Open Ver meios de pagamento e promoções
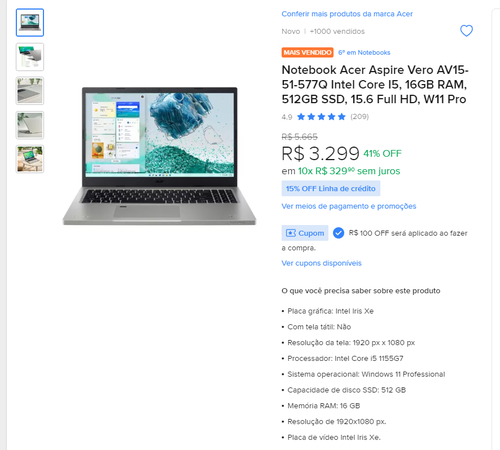Viewport: 500px width, 450px height. (x=349, y=206)
